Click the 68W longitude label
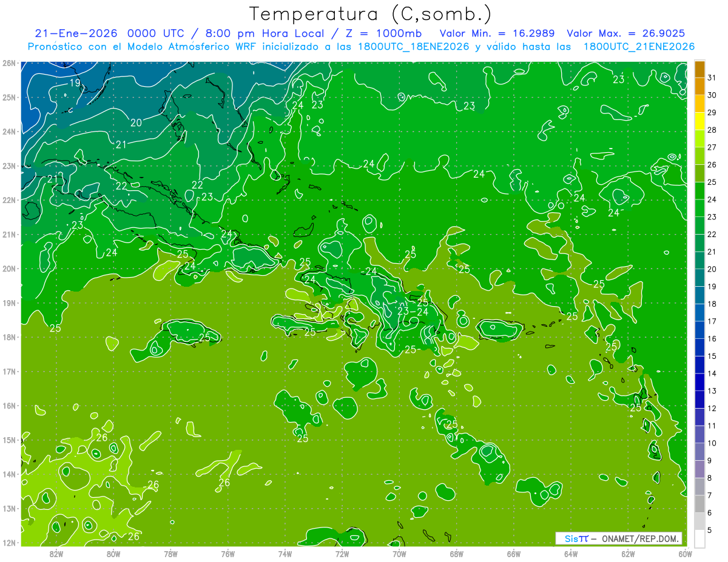Screen dimensions: 728x562 [456, 553]
